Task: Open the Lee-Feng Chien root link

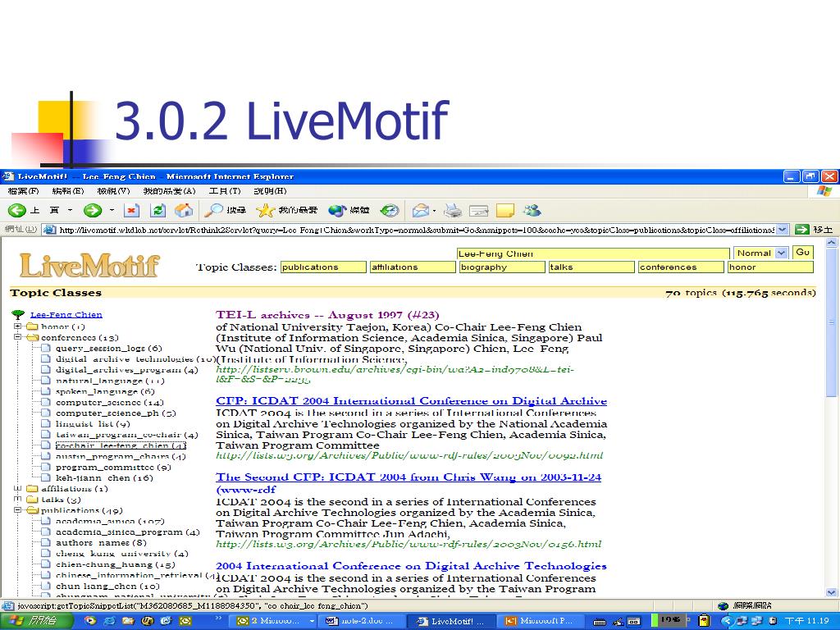Action: (66, 314)
